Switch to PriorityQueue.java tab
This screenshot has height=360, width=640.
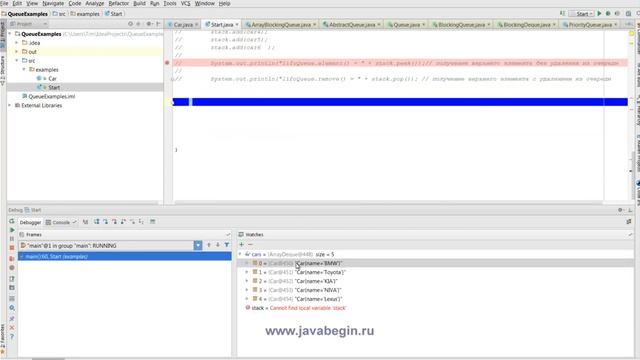point(590,24)
